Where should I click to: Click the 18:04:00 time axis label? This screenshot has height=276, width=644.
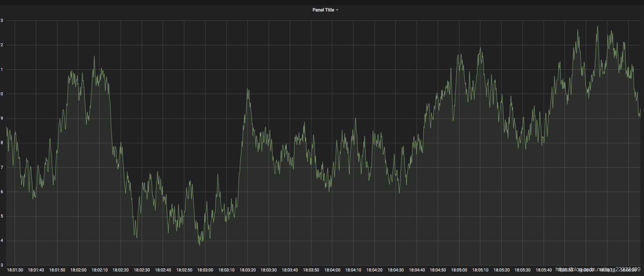click(x=332, y=270)
